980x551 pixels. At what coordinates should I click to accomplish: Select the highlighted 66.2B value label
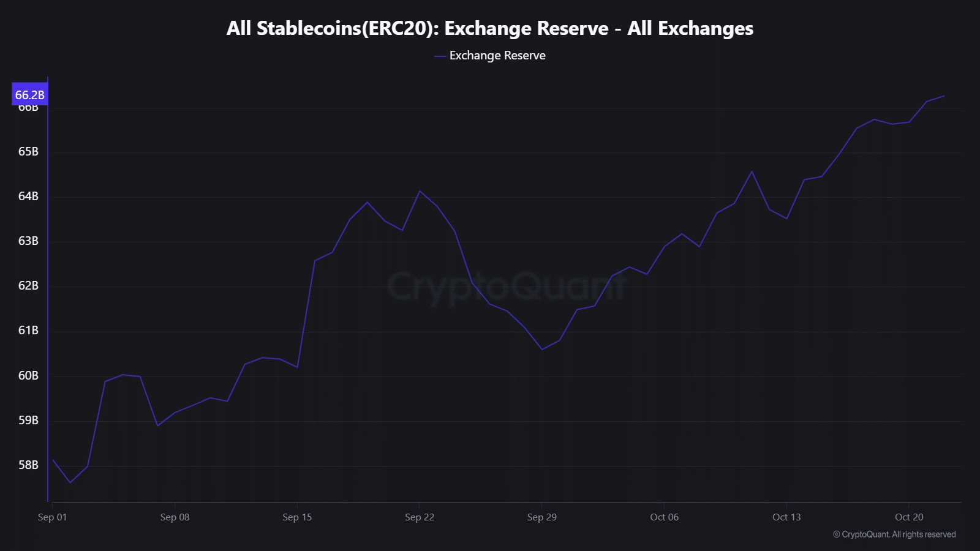click(x=30, y=95)
